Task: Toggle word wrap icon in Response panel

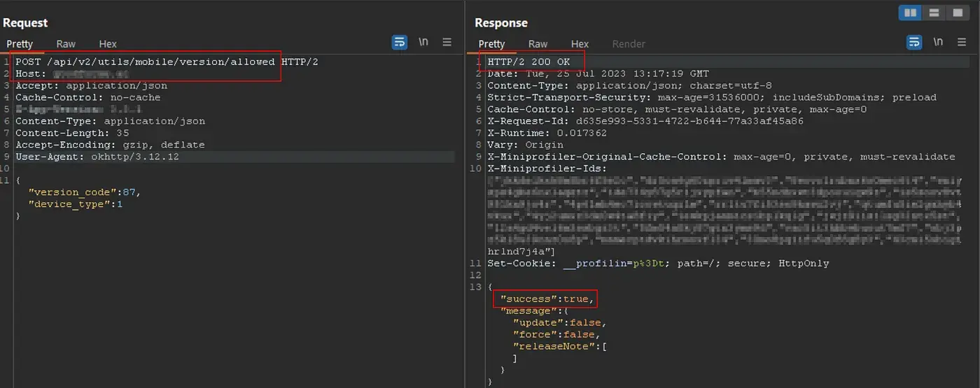Action: click(x=914, y=43)
